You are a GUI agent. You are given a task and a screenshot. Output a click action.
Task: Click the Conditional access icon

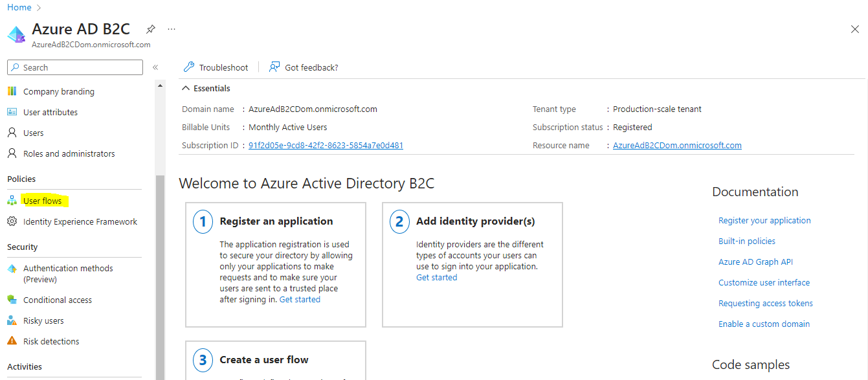tap(12, 300)
